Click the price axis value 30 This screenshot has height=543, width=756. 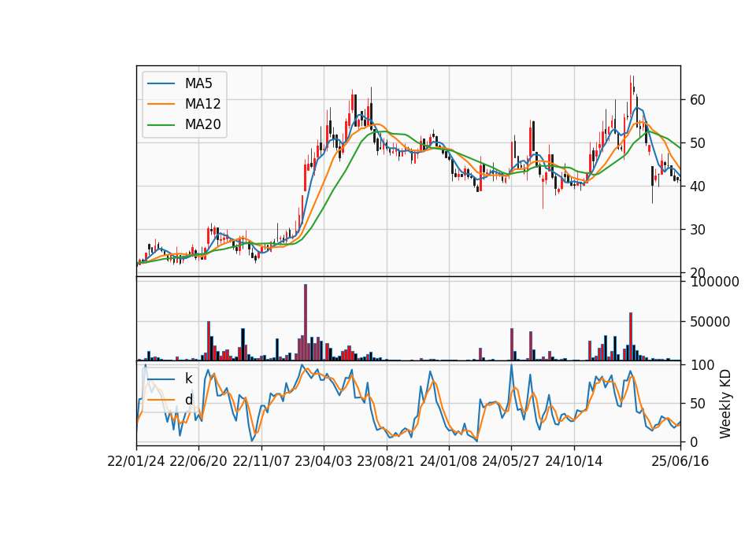coord(697,229)
